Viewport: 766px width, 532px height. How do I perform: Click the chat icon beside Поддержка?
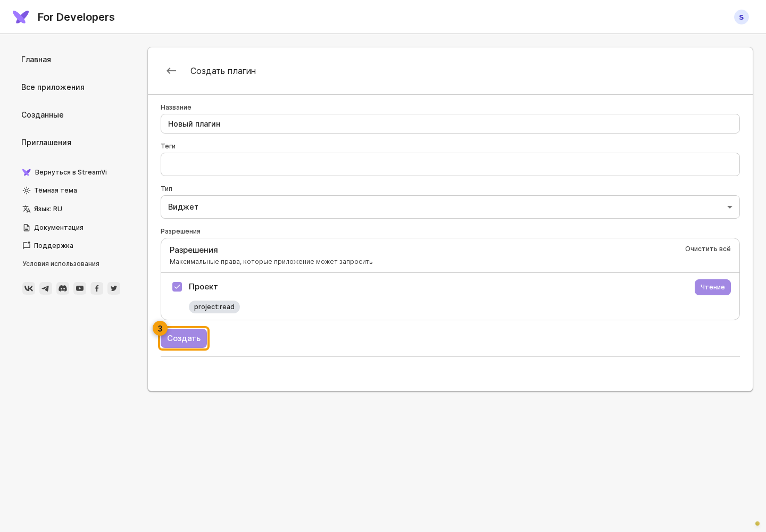pos(27,246)
